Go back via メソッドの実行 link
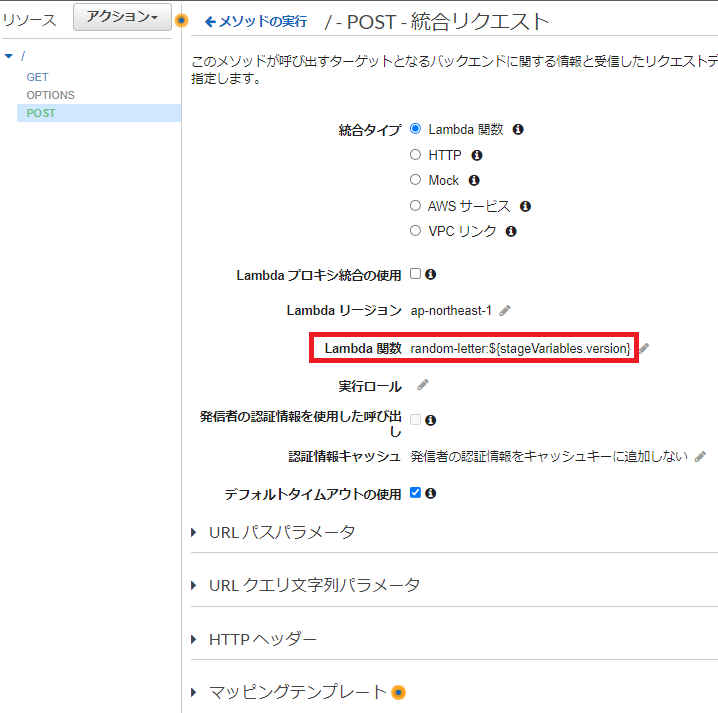Image resolution: width=718 pixels, height=713 pixels. (256, 22)
